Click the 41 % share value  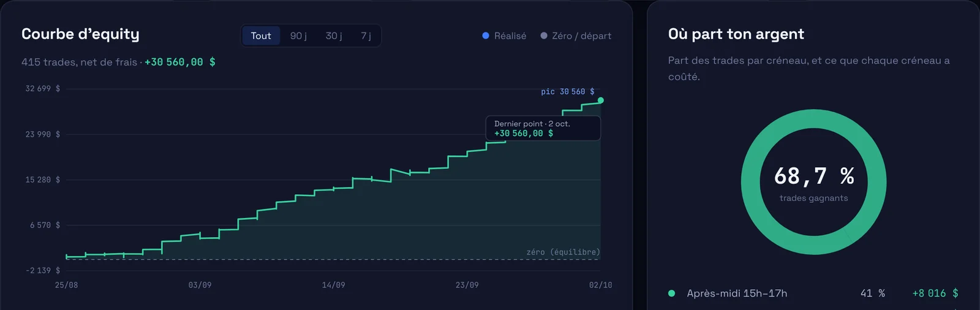pyautogui.click(x=873, y=293)
